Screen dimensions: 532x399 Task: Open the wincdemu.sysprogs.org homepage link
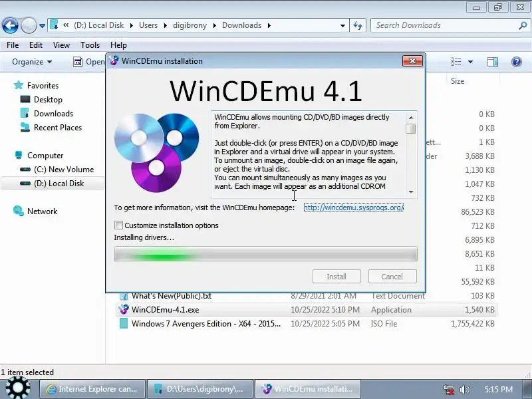[354, 207]
